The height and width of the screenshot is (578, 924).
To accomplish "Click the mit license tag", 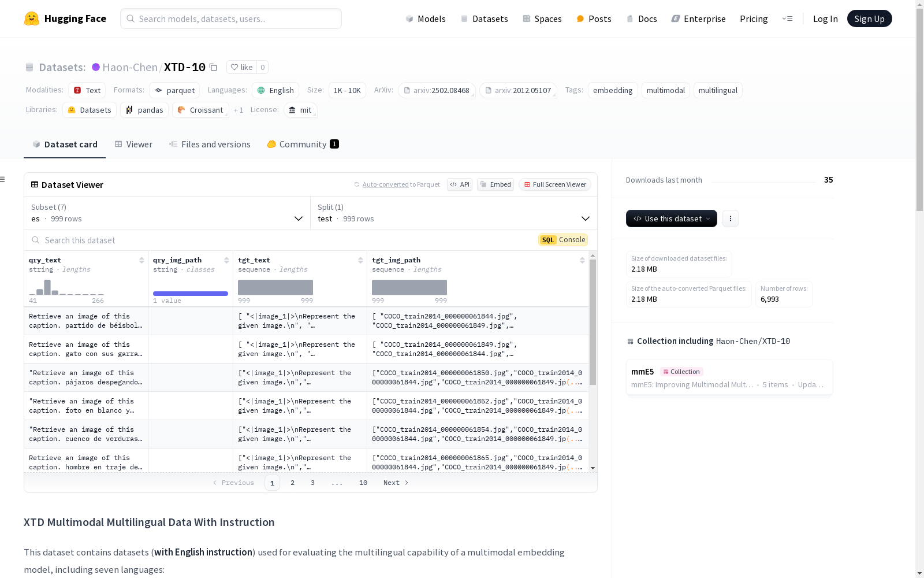I will pyautogui.click(x=300, y=110).
